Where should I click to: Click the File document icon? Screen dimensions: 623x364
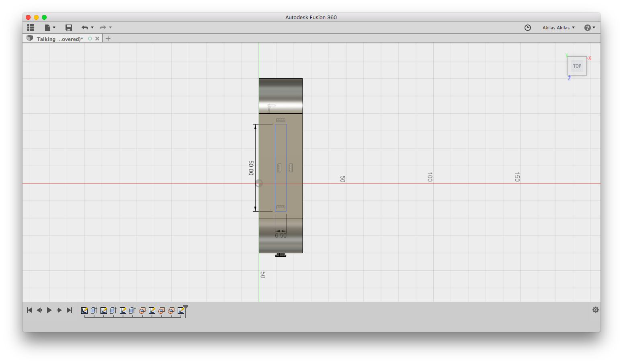[47, 27]
